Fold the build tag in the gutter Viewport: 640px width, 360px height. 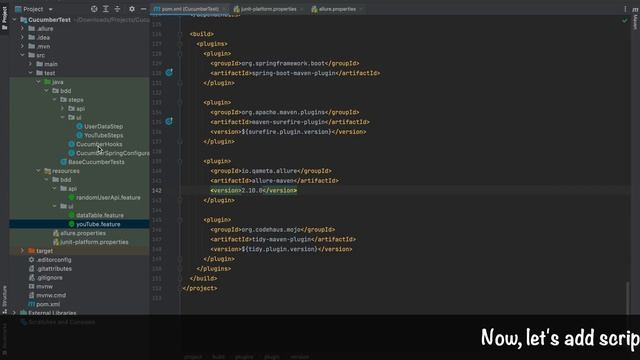180,34
